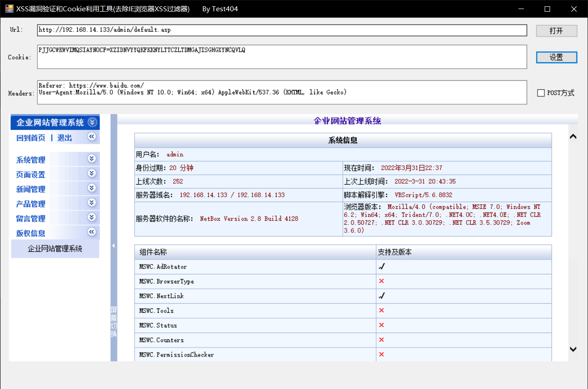Click the red X for MSWC.BrowserType
The height and width of the screenshot is (389, 588).
coord(382,281)
